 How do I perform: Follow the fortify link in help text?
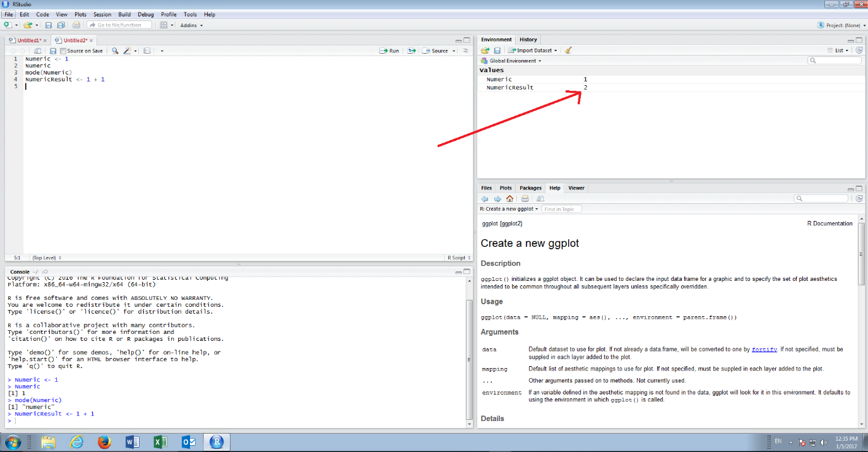coord(764,349)
